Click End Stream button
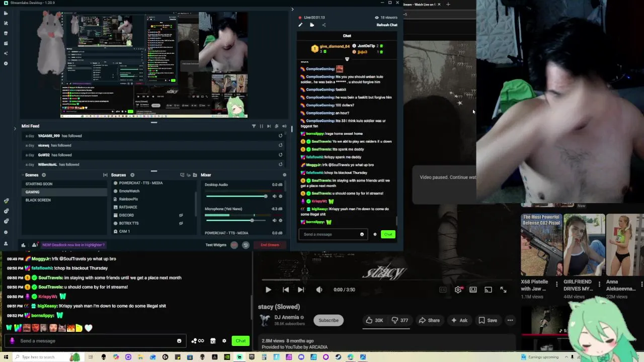Image resolution: width=644 pixels, height=362 pixels. [x=270, y=245]
